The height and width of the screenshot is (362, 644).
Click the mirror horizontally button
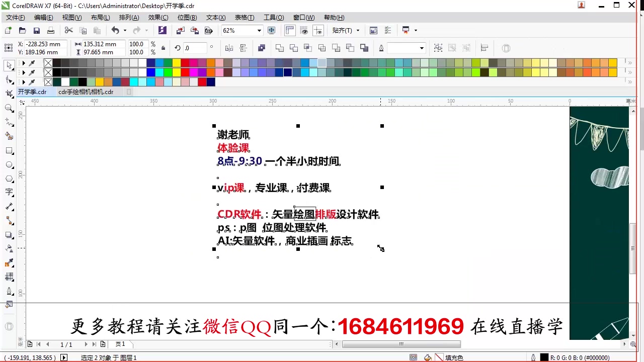(x=229, y=48)
